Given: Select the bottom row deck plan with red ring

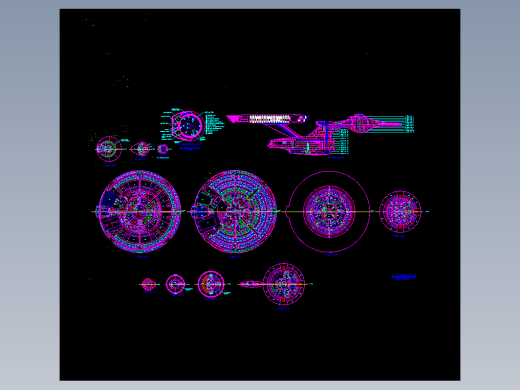Looking at the screenshot, I should [211, 284].
